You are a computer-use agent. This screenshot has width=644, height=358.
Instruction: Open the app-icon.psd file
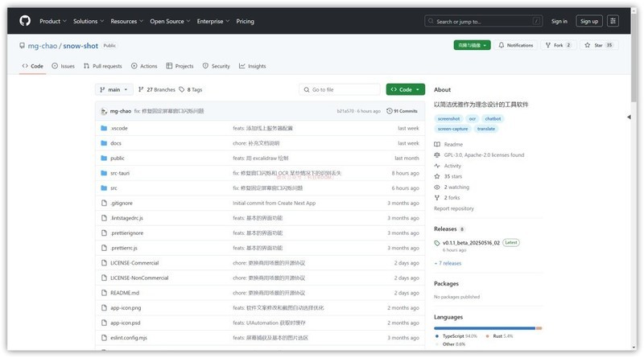[x=126, y=323]
